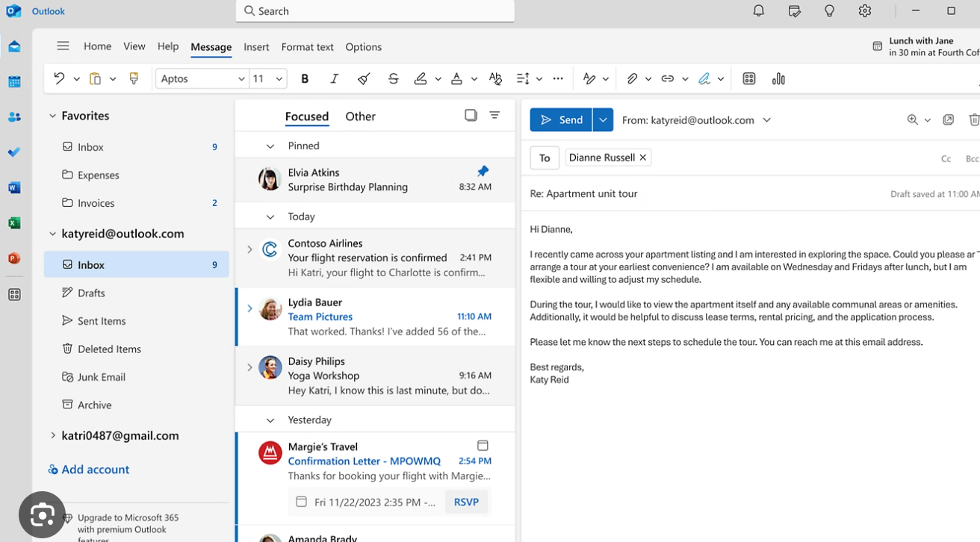Click the To recipients button
The image size is (980, 542).
545,158
